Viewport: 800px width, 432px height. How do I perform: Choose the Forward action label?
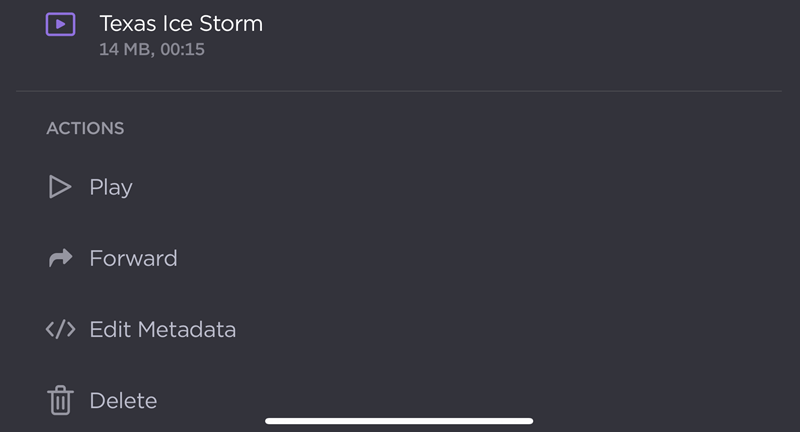coord(133,258)
